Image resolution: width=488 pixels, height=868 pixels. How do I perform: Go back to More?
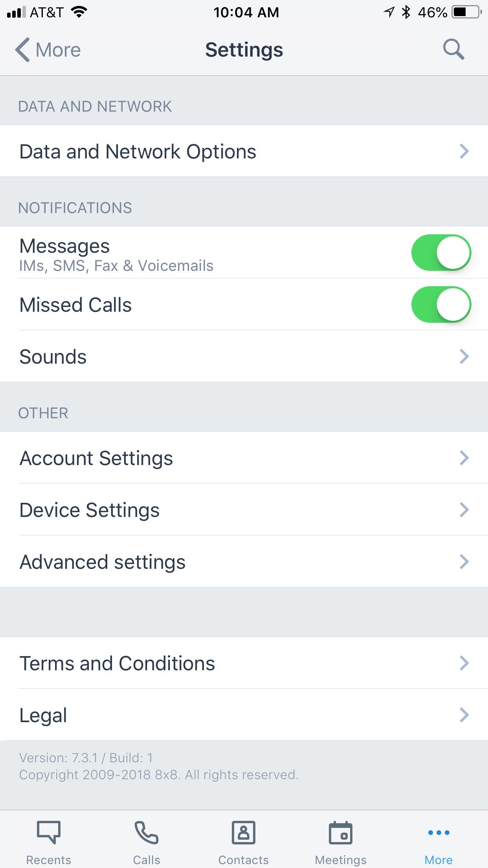[x=48, y=50]
